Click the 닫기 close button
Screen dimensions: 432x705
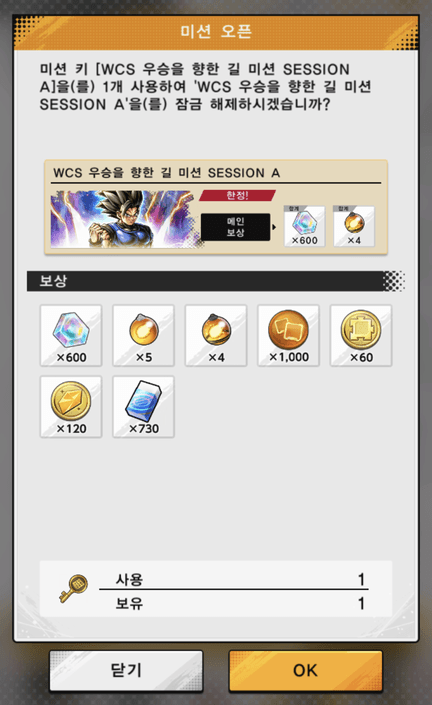tap(126, 670)
